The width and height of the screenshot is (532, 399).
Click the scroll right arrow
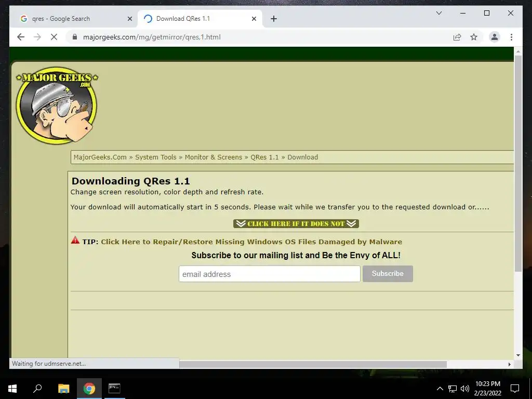pyautogui.click(x=509, y=364)
